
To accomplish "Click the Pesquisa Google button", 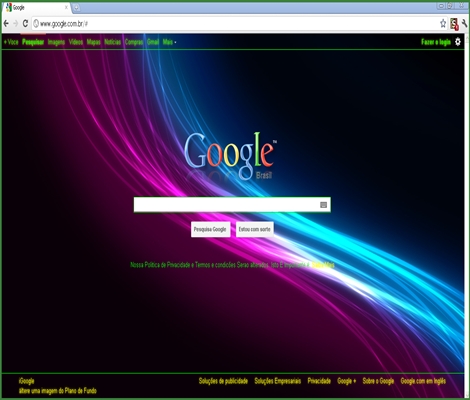I will [x=210, y=229].
